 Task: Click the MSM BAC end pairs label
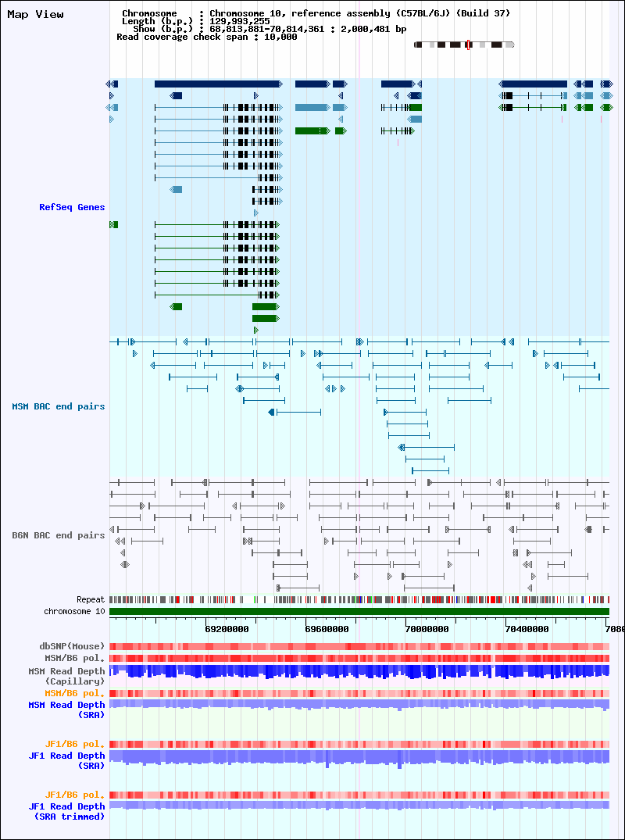point(59,406)
